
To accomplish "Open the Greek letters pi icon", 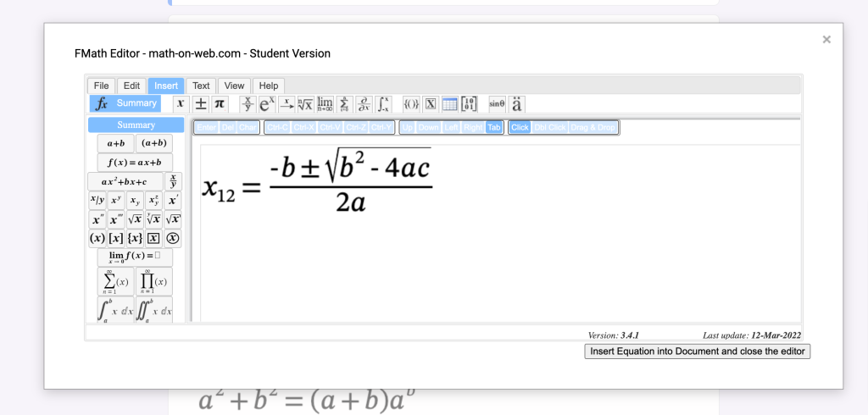I will click(x=220, y=103).
